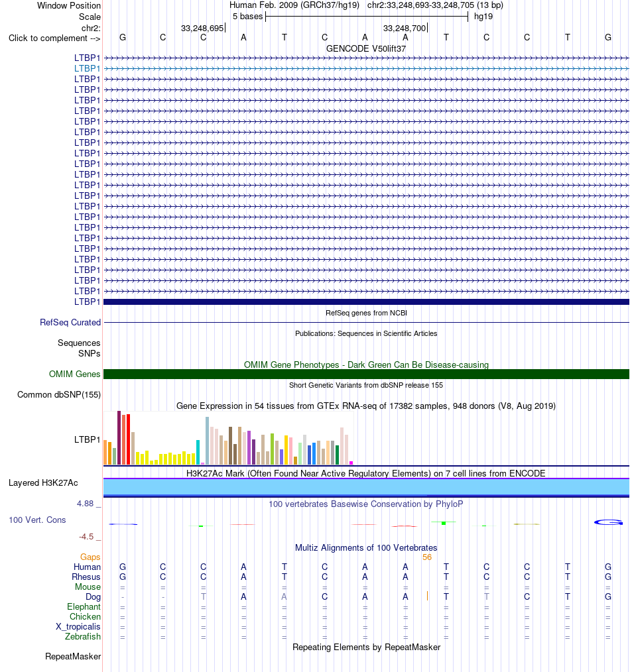Image resolution: width=630 pixels, height=672 pixels.
Task: Click the dark green OMIM gene bar
Action: [366, 374]
